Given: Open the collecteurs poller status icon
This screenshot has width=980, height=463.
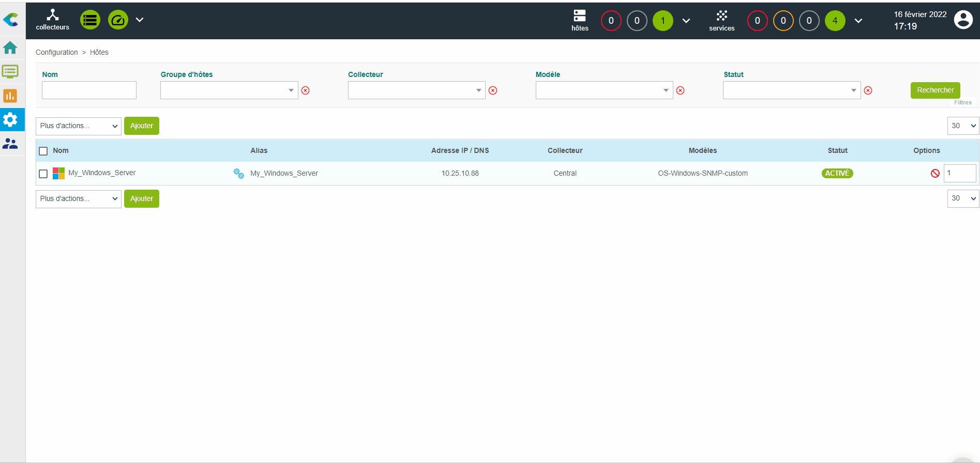Looking at the screenshot, I should pyautogui.click(x=52, y=20).
